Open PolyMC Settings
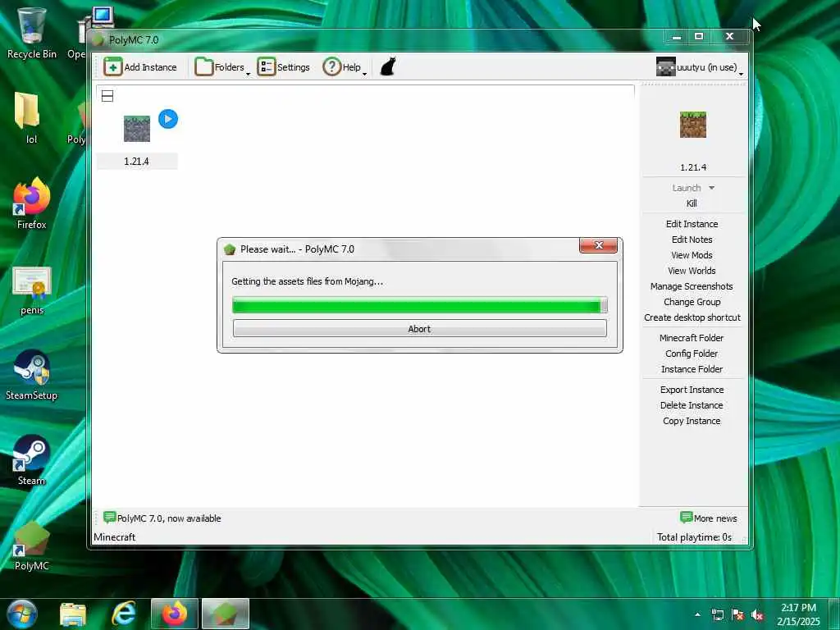This screenshot has width=840, height=630. point(283,67)
